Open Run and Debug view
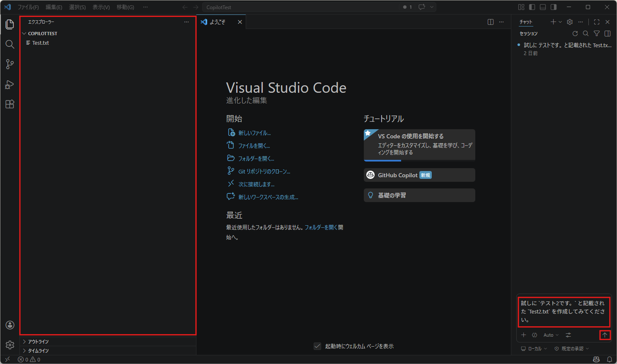 [x=10, y=84]
